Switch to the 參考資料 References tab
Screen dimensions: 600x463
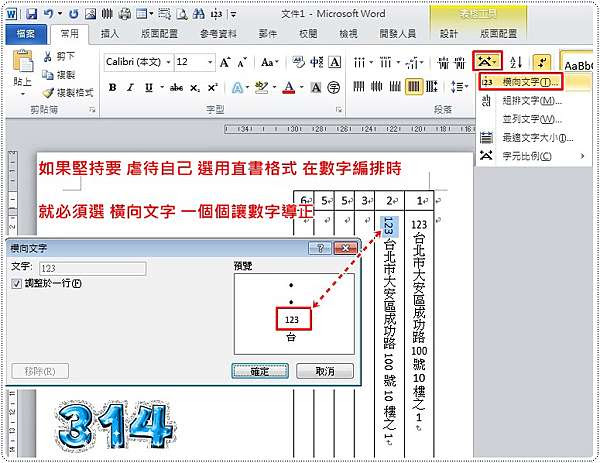[218, 34]
